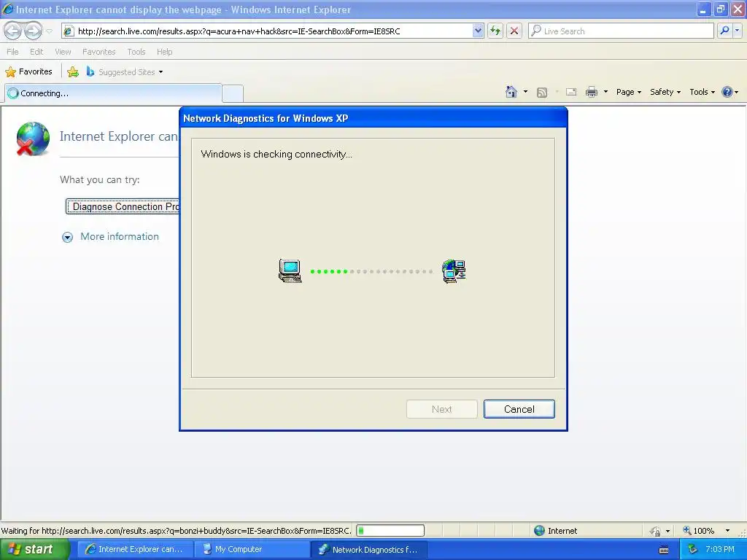
Task: Click the Print icon
Action: pyautogui.click(x=591, y=93)
